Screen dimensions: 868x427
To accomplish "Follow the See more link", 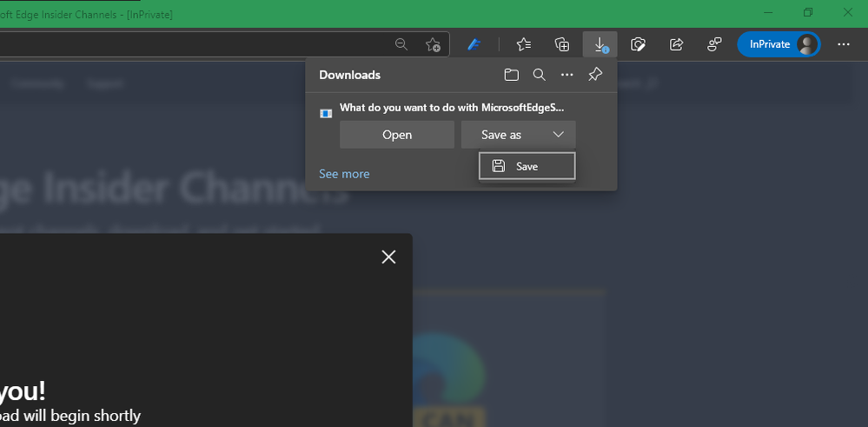I will point(344,174).
